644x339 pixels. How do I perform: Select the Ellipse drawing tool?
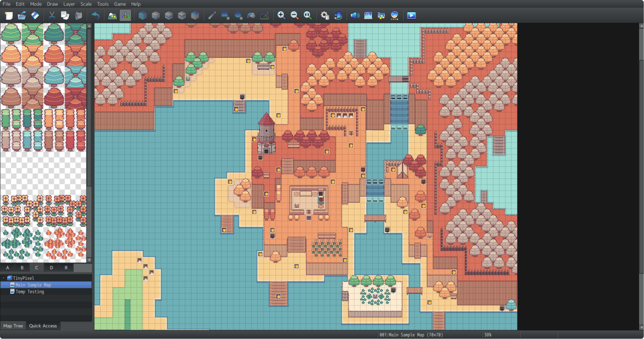(239, 16)
